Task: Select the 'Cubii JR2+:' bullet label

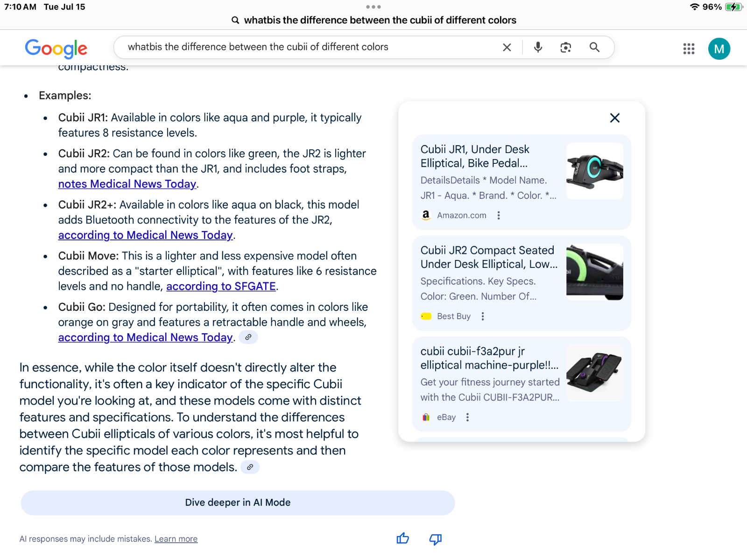Action: [x=87, y=205]
